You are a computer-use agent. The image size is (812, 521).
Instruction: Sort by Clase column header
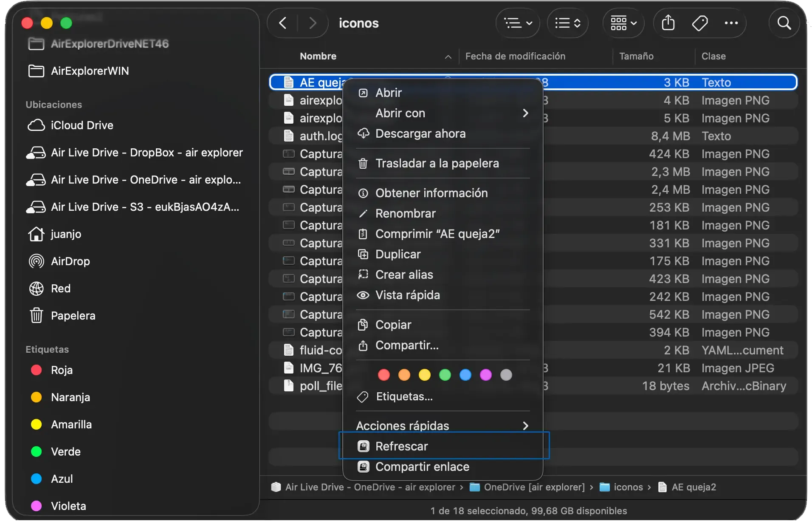pyautogui.click(x=713, y=56)
